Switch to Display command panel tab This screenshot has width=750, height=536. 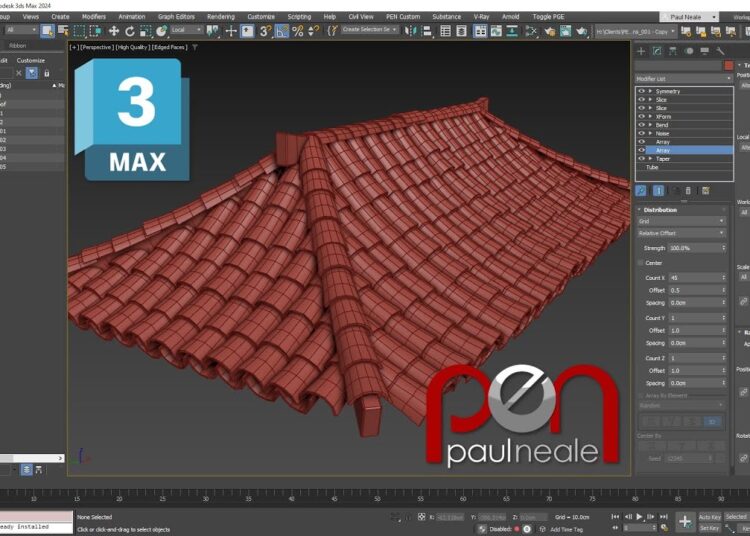(704, 51)
